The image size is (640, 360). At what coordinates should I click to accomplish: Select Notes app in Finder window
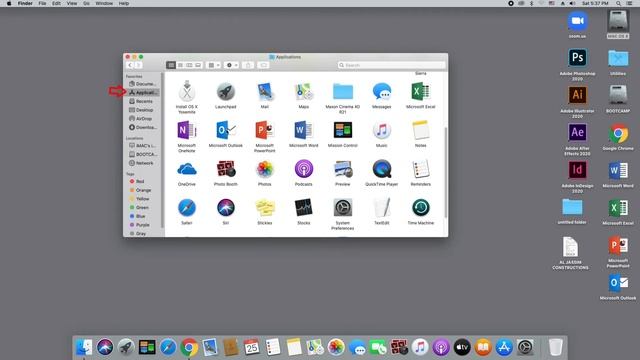pyautogui.click(x=421, y=131)
